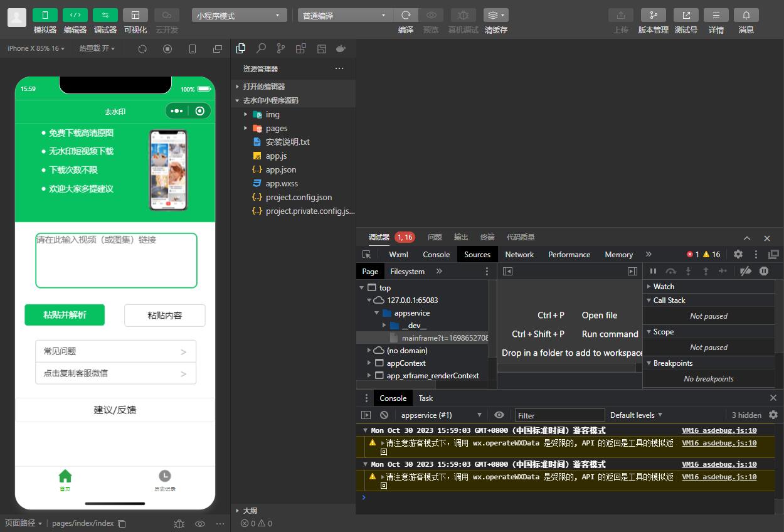Click the 上传 upload icon
The width and height of the screenshot is (784, 532).
(x=621, y=15)
